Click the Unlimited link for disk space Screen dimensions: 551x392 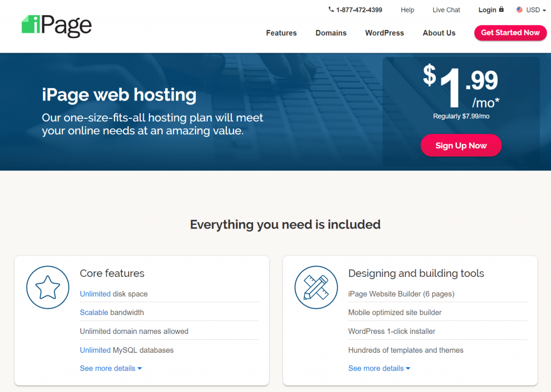pos(95,294)
